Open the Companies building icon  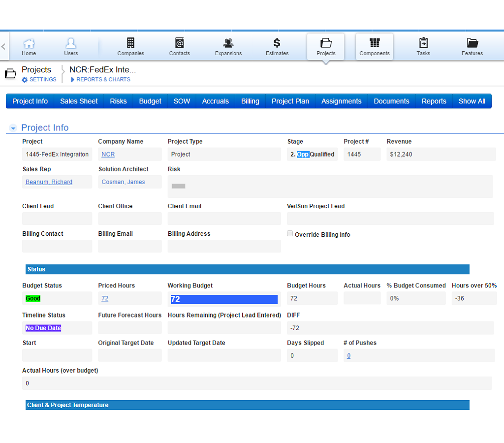point(130,43)
